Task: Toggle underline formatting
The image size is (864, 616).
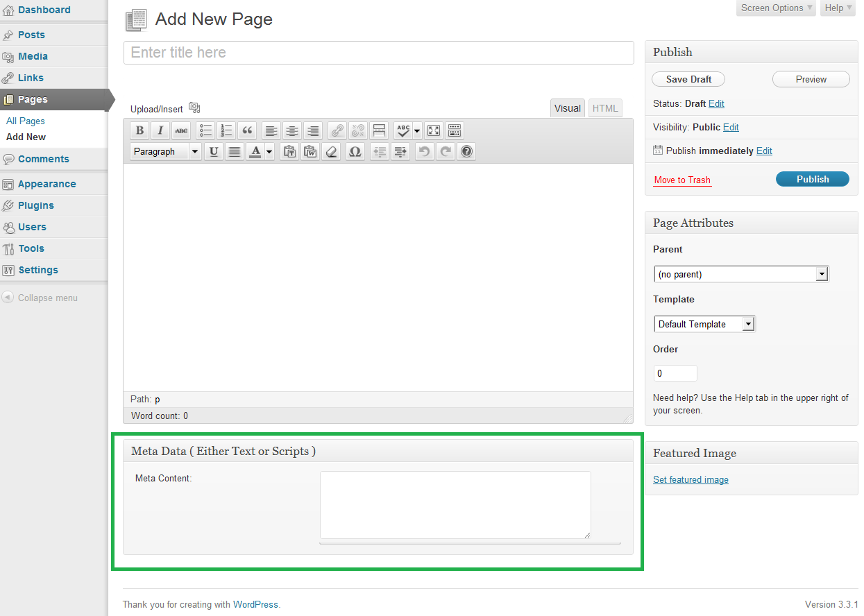Action: [x=214, y=151]
